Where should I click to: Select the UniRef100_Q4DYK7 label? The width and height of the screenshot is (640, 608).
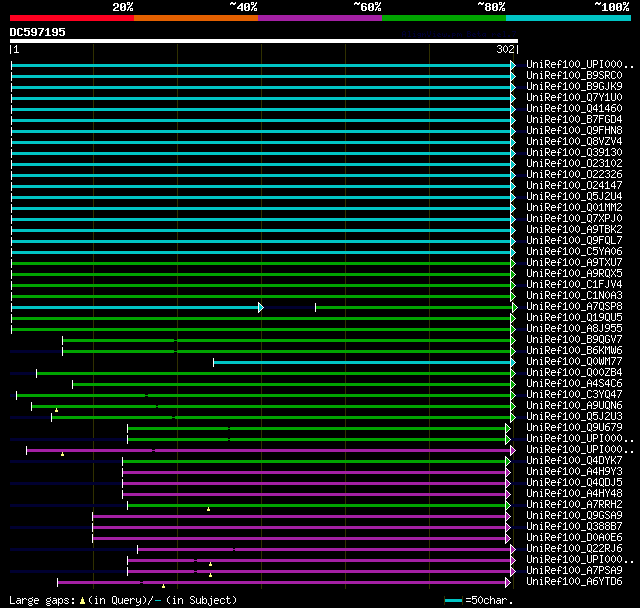(574, 461)
